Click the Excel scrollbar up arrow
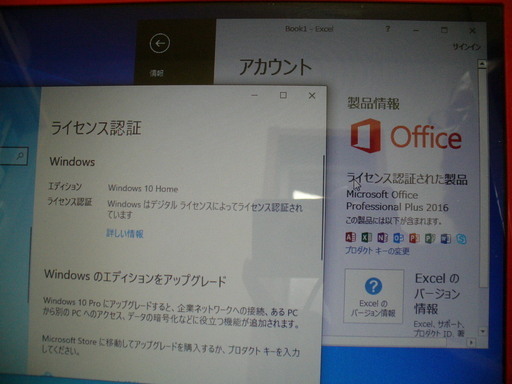Viewport: 512px width, 384px height. (x=482, y=64)
